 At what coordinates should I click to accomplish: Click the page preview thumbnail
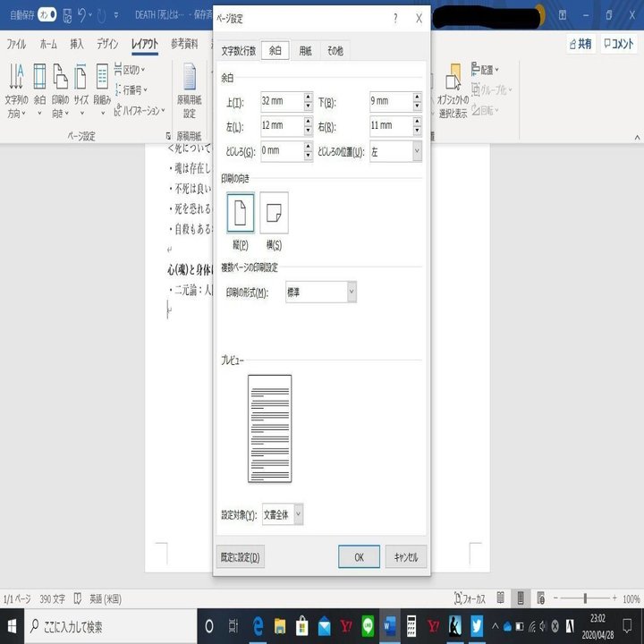[269, 428]
